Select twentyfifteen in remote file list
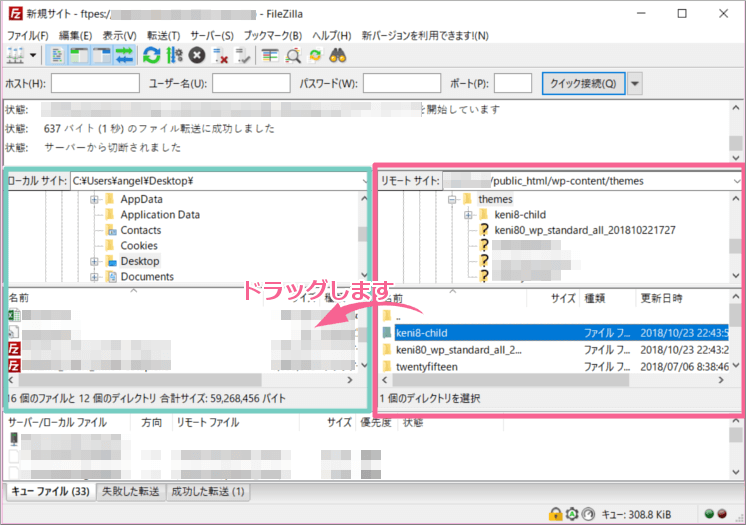This screenshot has width=746, height=525. tap(555, 367)
